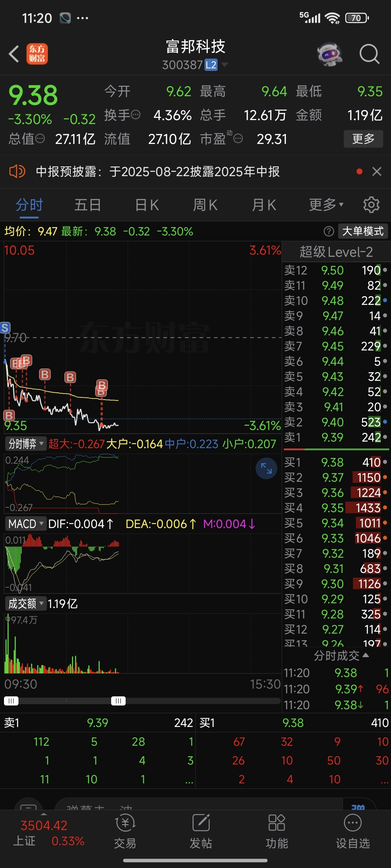Tap the 总值 info icon
The image size is (391, 868).
40,139
